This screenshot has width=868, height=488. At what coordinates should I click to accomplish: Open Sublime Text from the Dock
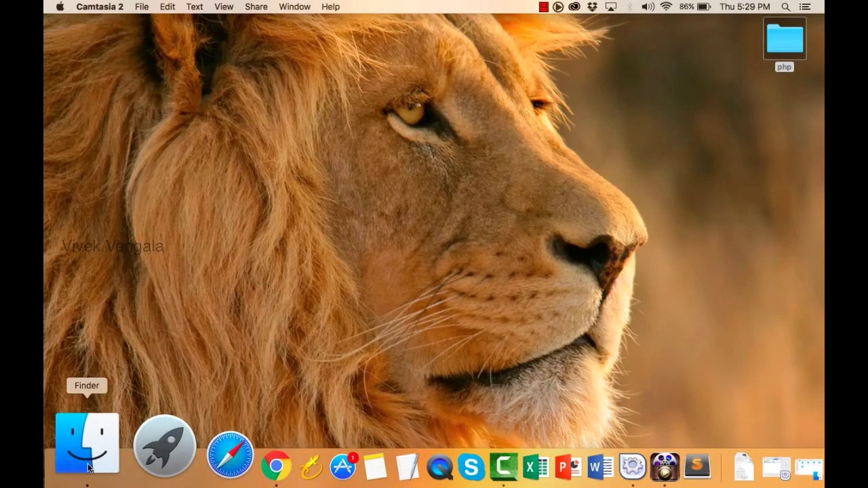tap(697, 466)
